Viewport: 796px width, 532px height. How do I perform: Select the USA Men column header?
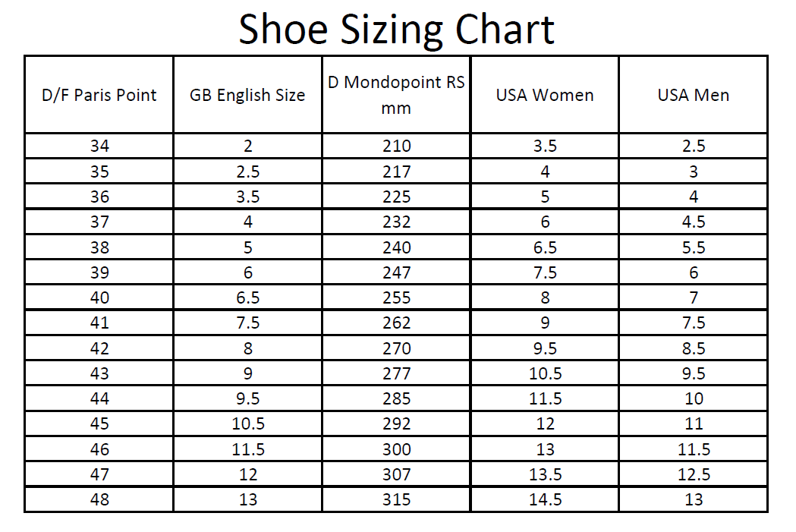pyautogui.click(x=694, y=96)
